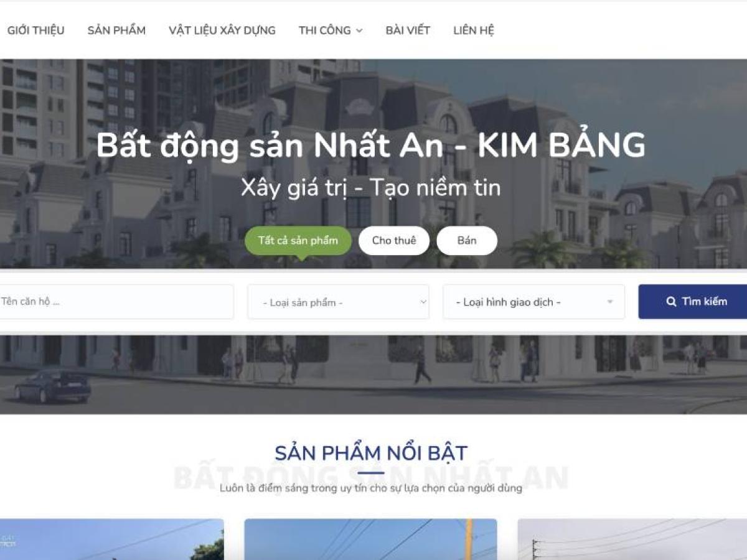Open the GIỚI THIỆU menu item
The width and height of the screenshot is (747, 560).
35,30
